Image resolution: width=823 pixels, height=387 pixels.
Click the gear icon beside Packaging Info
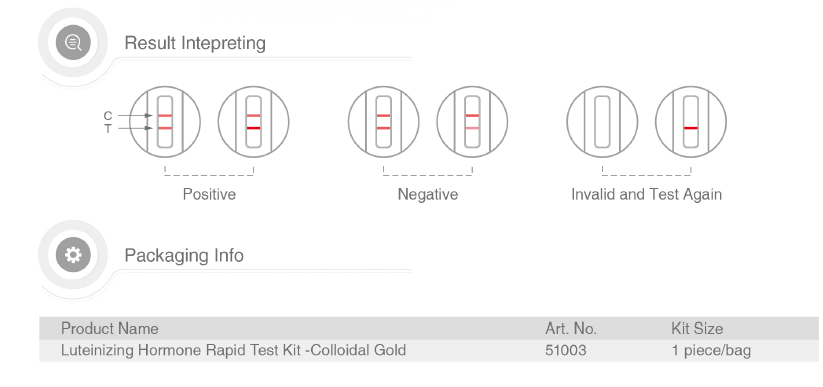(x=73, y=255)
